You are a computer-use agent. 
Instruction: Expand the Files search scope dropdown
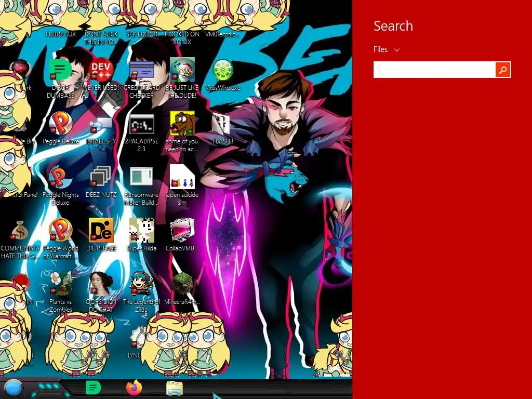point(387,49)
